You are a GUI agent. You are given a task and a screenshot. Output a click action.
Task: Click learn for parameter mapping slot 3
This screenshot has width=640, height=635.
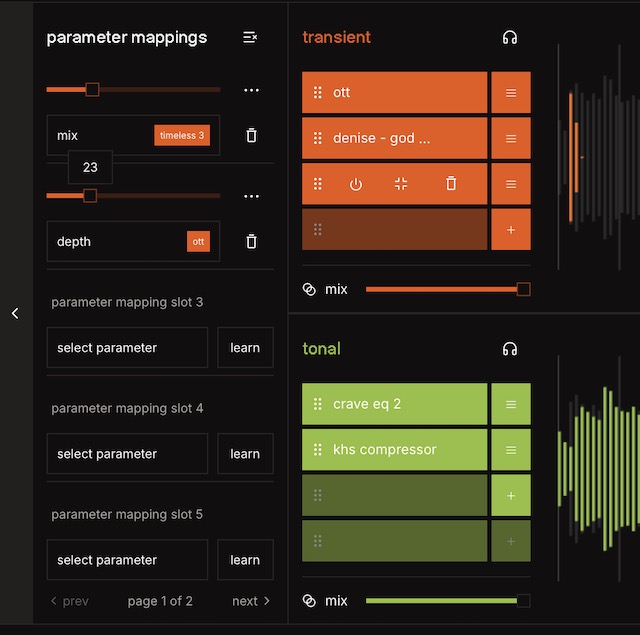pyautogui.click(x=245, y=348)
